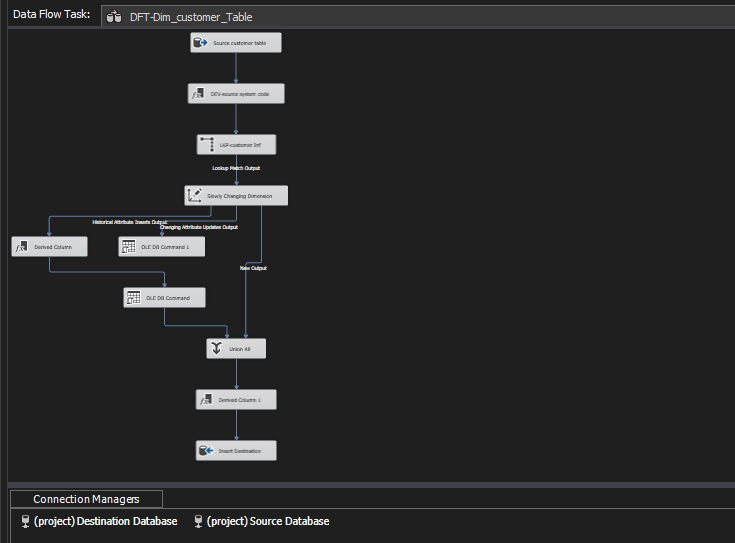Screen dimensions: 735x543
Task: Select the New Output path label
Action: click(x=253, y=268)
